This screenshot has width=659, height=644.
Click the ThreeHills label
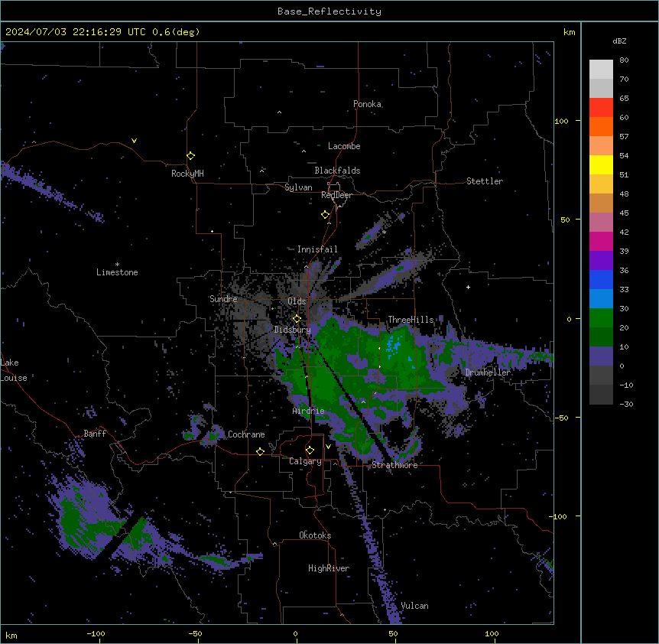(x=411, y=320)
